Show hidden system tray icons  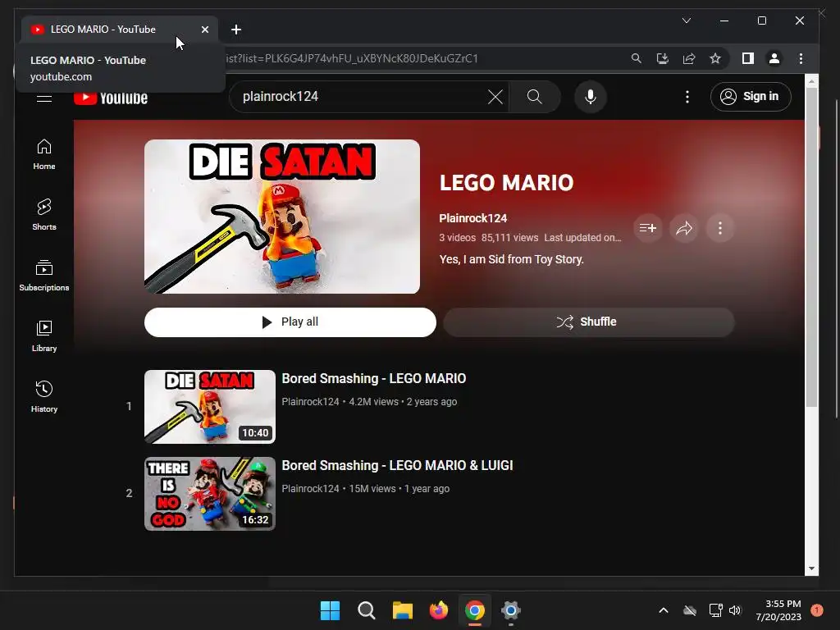pos(663,610)
